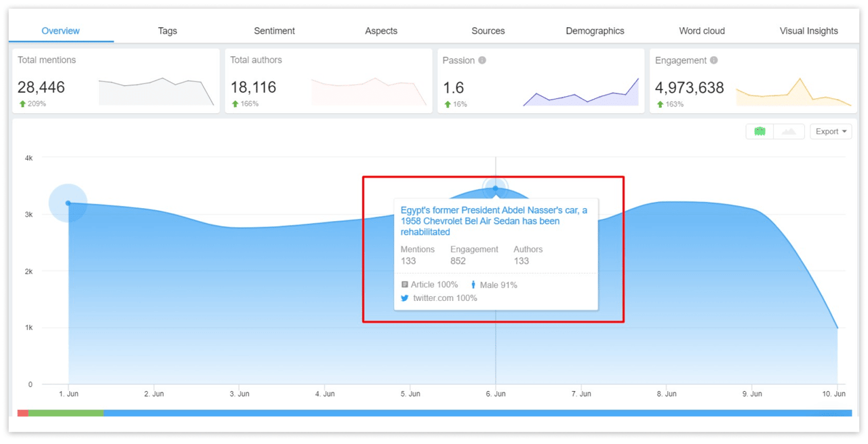The image size is (868, 444).
Task: Go to the Demographics tab
Action: pos(595,31)
